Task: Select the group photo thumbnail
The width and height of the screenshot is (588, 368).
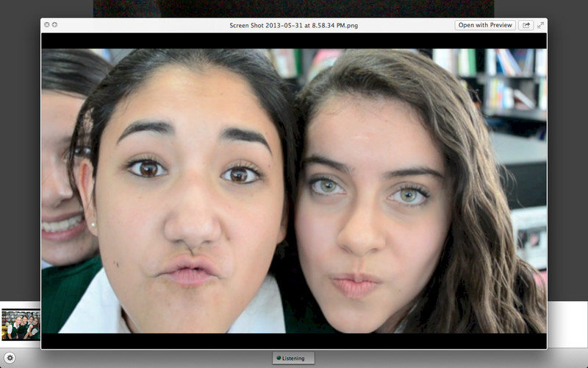Action: [21, 325]
